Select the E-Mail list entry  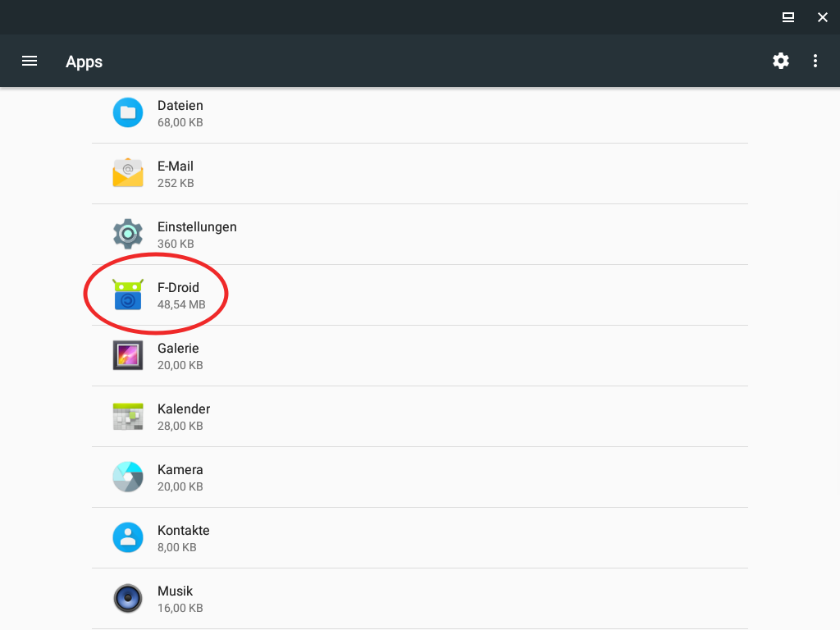176,167
